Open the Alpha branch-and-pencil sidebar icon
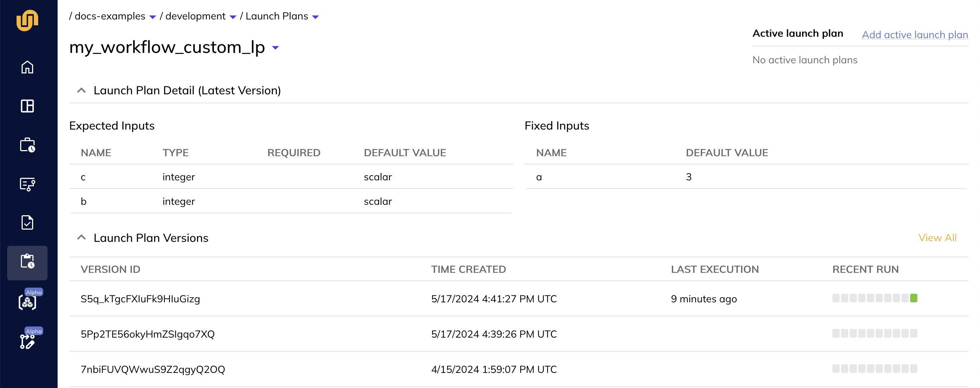 point(27,341)
